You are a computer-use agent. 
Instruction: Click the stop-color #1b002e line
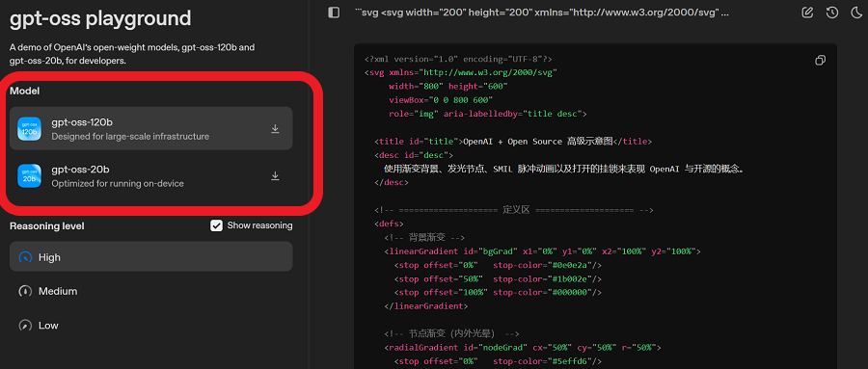coord(499,278)
